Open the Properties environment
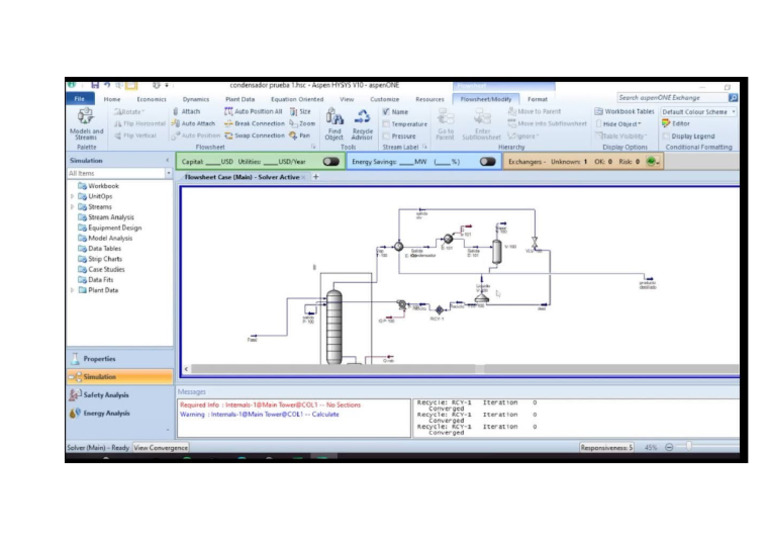This screenshot has width=768, height=543. [120, 359]
